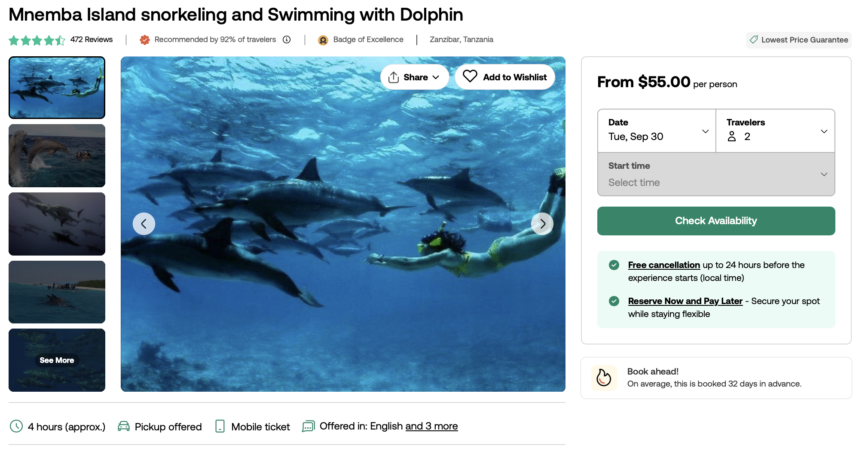Click the See More photos thumbnail
The width and height of the screenshot is (868, 457).
pyautogui.click(x=57, y=360)
